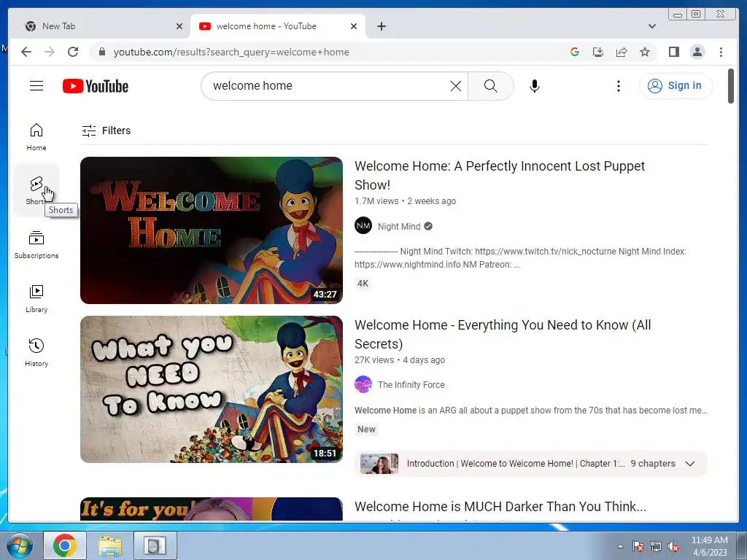
Task: Click Chrome icon in taskbar
Action: click(x=65, y=545)
